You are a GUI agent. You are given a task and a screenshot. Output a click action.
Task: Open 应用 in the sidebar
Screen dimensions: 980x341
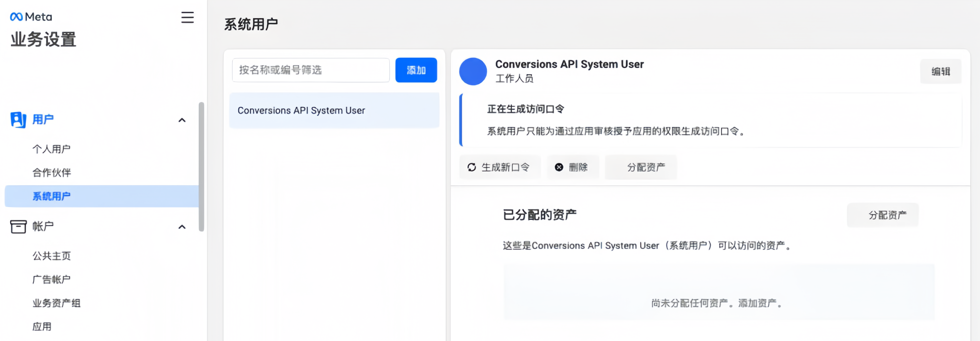pos(42,326)
